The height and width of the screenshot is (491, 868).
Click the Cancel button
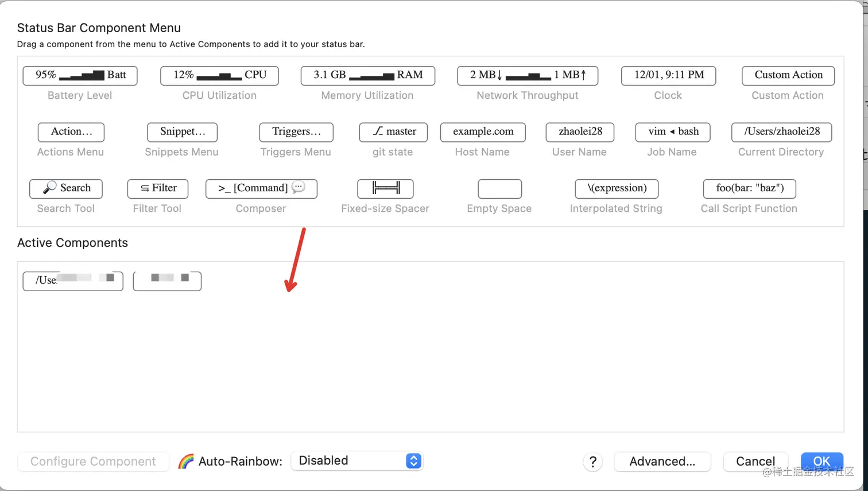(755, 461)
